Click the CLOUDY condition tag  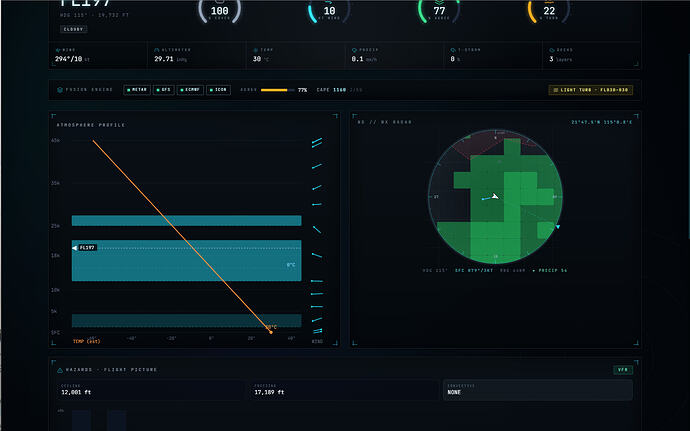tap(73, 29)
